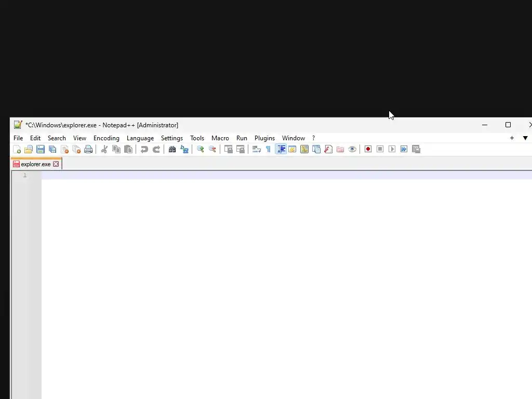Open a file using the folder icon
This screenshot has width=532, height=399.
pyautogui.click(x=29, y=149)
